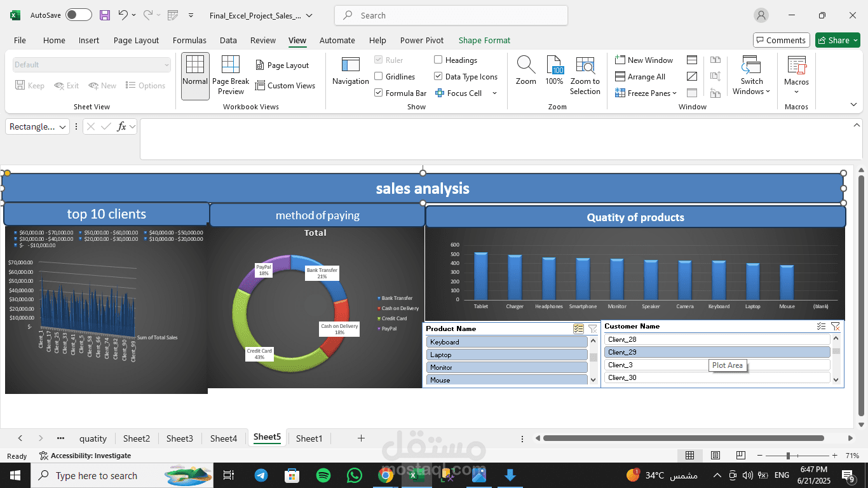Click the zoom in plus in status bar
The width and height of the screenshot is (868, 488).
point(836,456)
